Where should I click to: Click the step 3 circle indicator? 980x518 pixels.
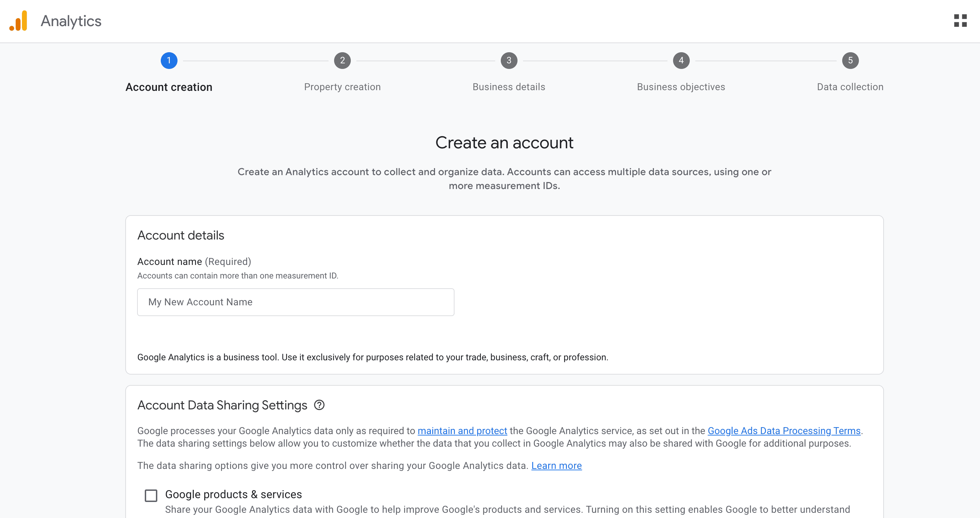[x=509, y=60]
